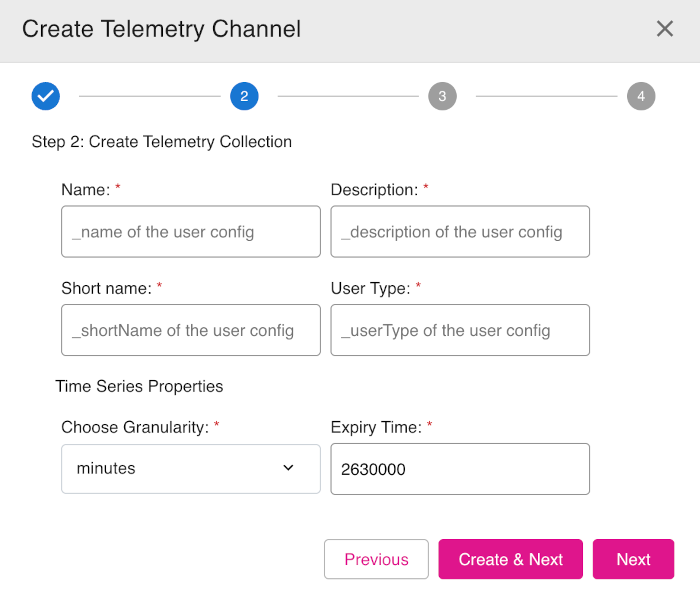Select the Short name input box
Screen dimensions: 700x615
(190, 330)
